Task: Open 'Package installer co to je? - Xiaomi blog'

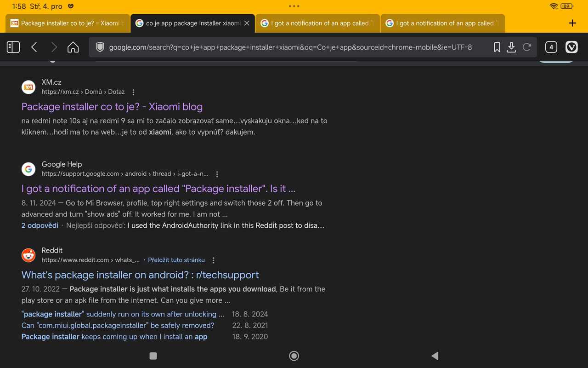Action: [112, 107]
